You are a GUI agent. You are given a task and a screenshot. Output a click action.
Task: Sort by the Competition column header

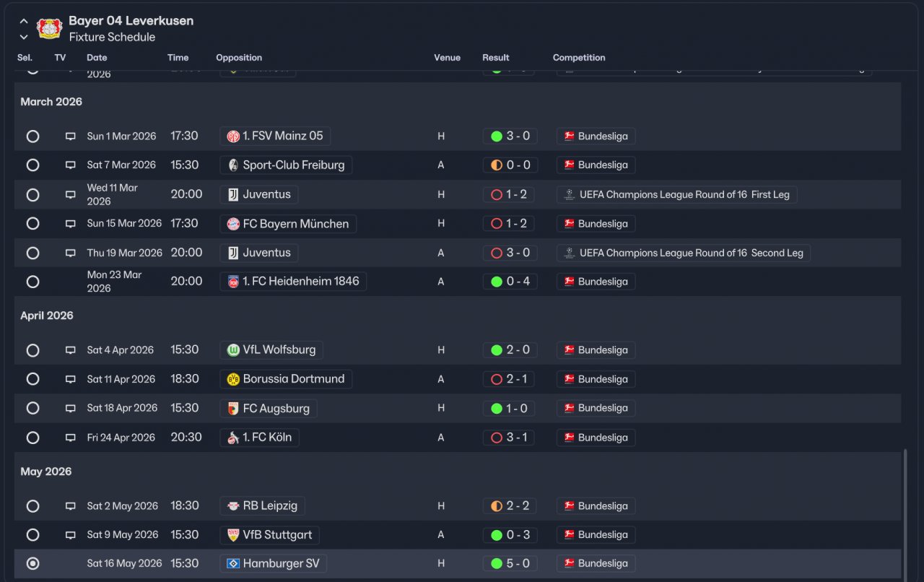pyautogui.click(x=579, y=58)
